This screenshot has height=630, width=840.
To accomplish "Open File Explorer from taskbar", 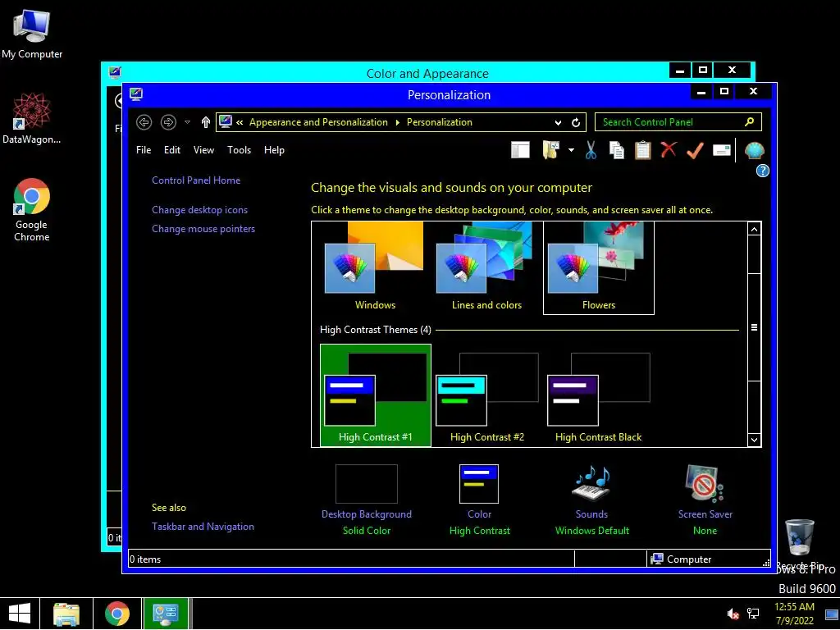I will click(66, 614).
